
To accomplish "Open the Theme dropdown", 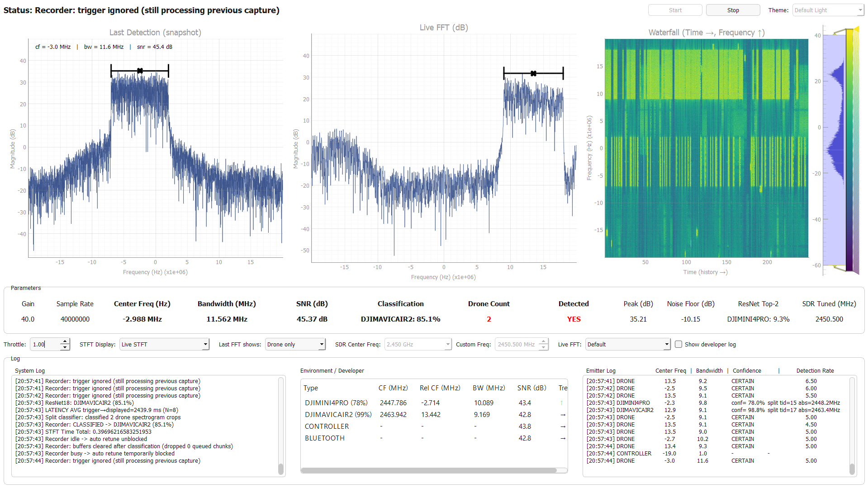I will pos(828,10).
